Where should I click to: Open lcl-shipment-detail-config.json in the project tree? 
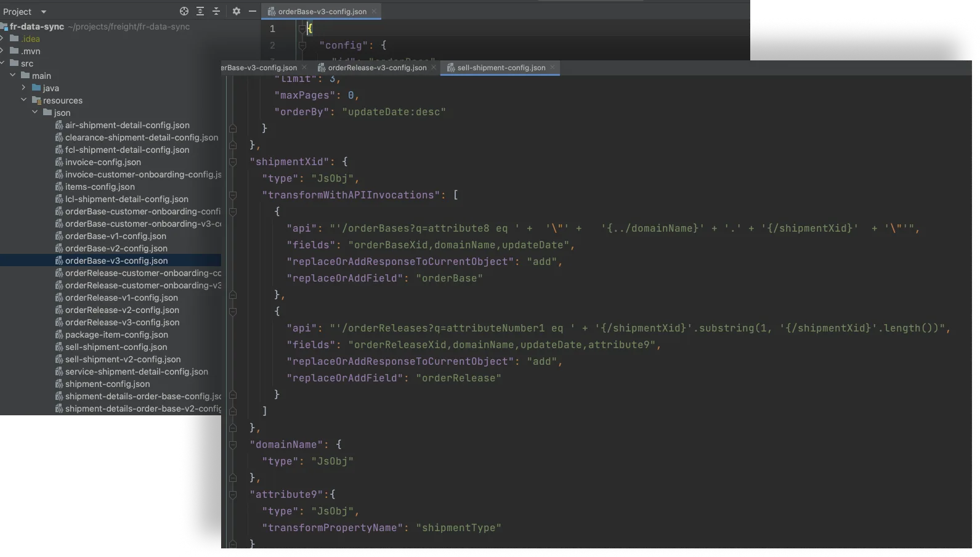[127, 199]
